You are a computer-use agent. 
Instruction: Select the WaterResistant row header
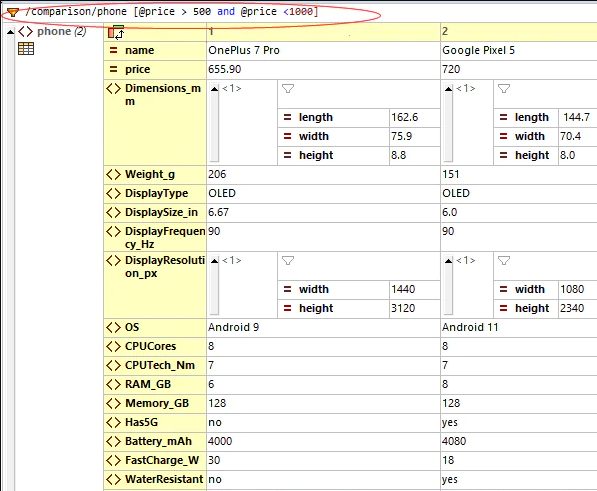coord(155,480)
